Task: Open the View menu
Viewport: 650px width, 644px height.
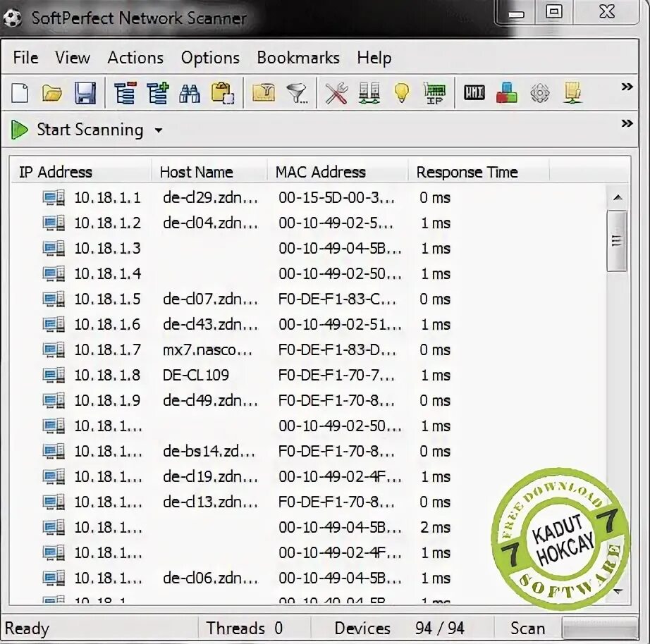Action: (x=73, y=58)
